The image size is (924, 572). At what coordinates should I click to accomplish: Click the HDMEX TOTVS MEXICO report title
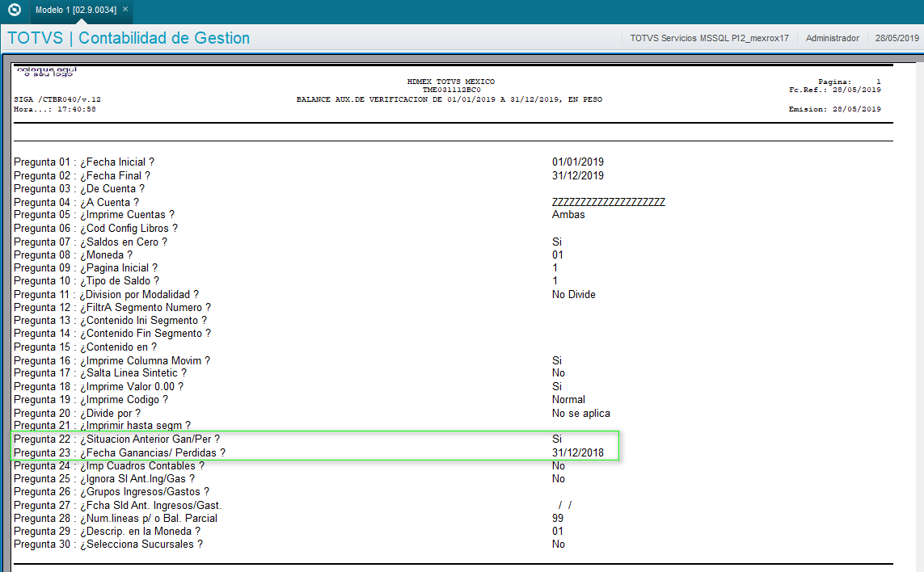(x=451, y=82)
